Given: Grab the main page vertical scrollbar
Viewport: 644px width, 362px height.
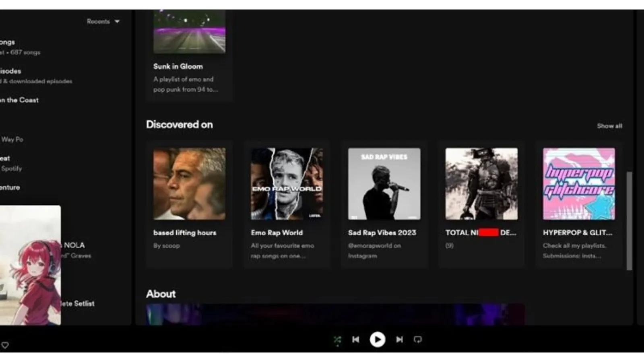Looking at the screenshot, I should tap(629, 221).
